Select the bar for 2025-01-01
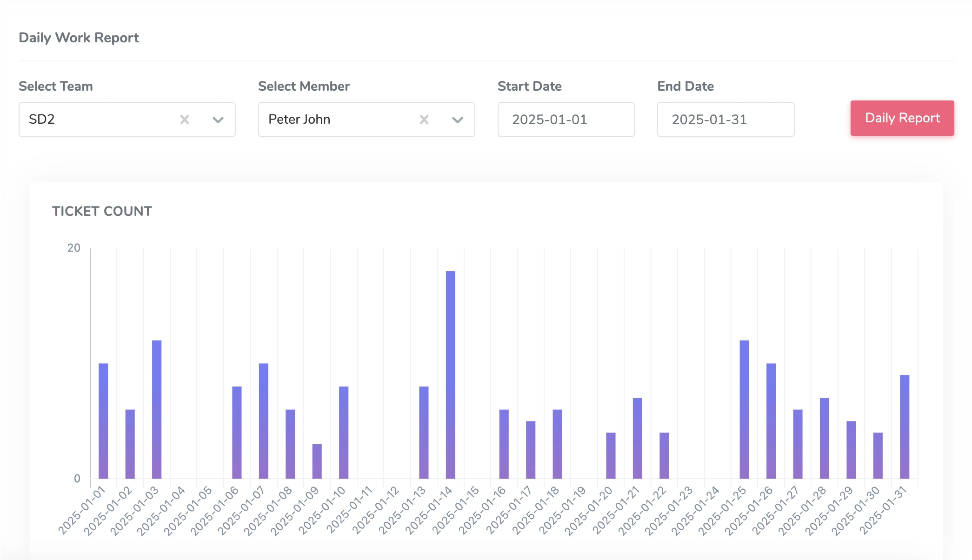972x560 pixels. coord(103,421)
